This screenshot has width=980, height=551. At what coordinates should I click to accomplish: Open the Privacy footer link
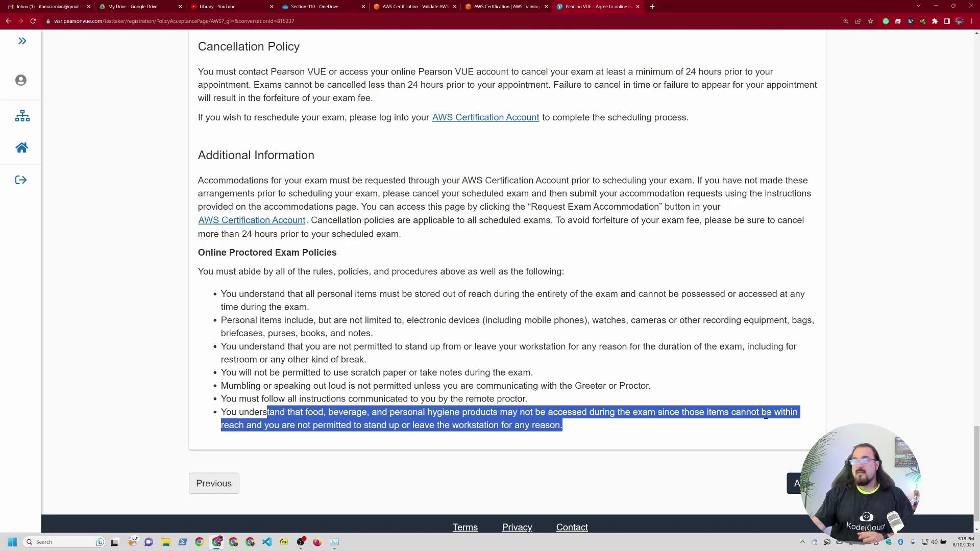click(517, 527)
